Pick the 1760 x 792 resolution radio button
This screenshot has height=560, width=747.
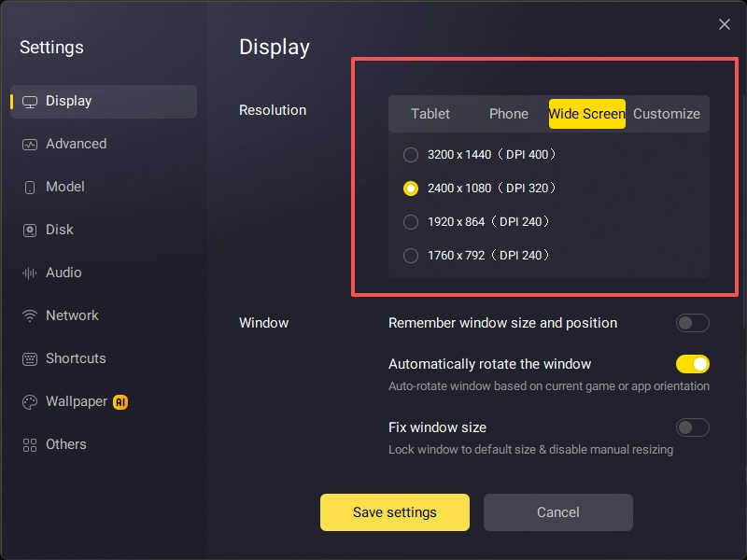click(411, 255)
